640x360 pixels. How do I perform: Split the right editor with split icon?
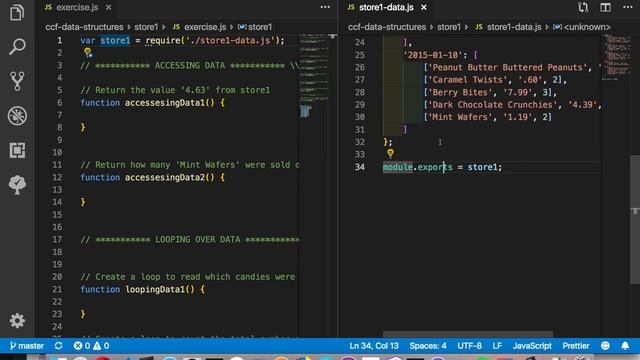point(605,7)
